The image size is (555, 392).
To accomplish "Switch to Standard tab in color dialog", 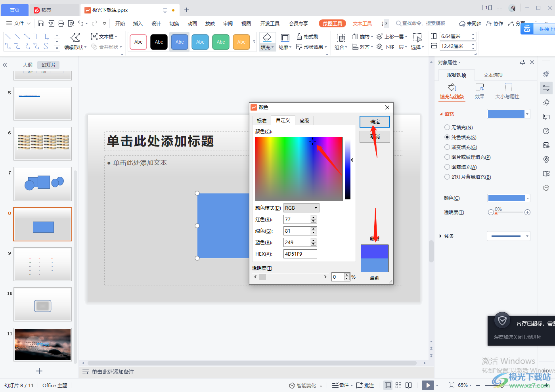I will tap(262, 120).
